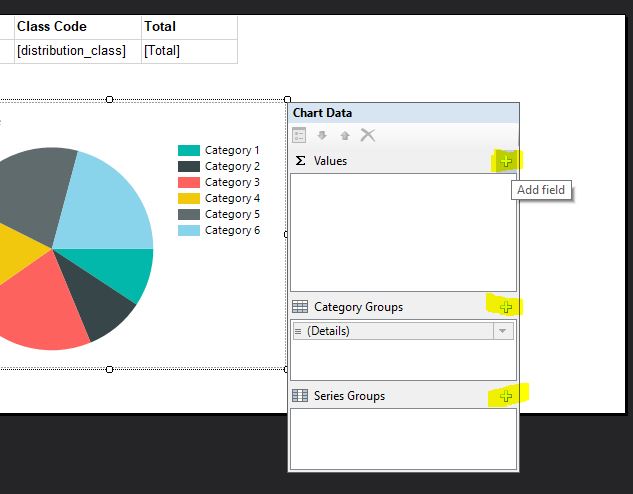Click the move up arrow in Chart Data
The height and width of the screenshot is (494, 633).
click(344, 135)
